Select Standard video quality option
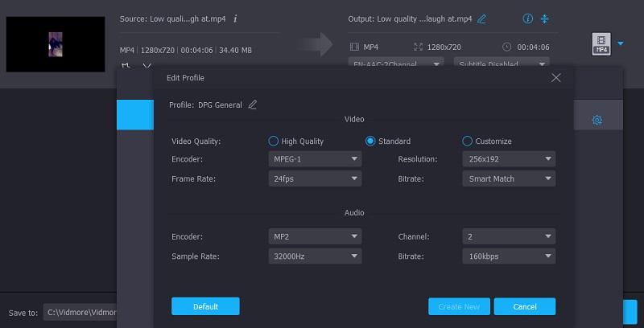Viewport: 644px width, 328px height. pos(371,141)
